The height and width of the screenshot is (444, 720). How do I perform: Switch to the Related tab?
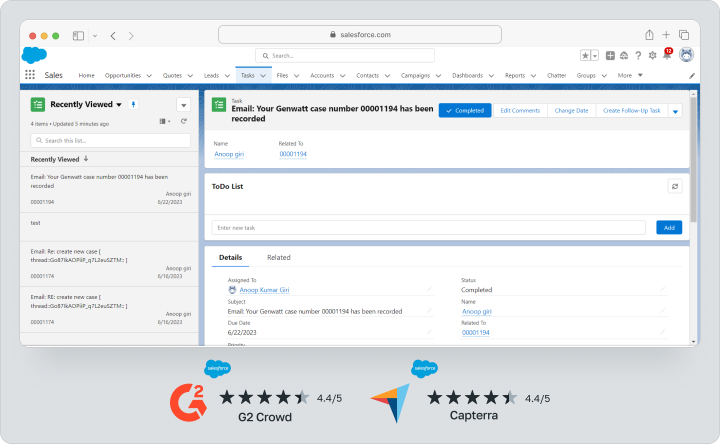(x=279, y=258)
